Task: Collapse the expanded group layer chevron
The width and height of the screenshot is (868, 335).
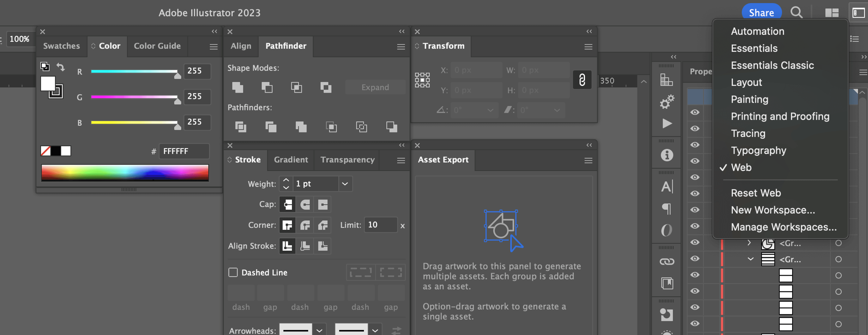Action: pos(750,259)
